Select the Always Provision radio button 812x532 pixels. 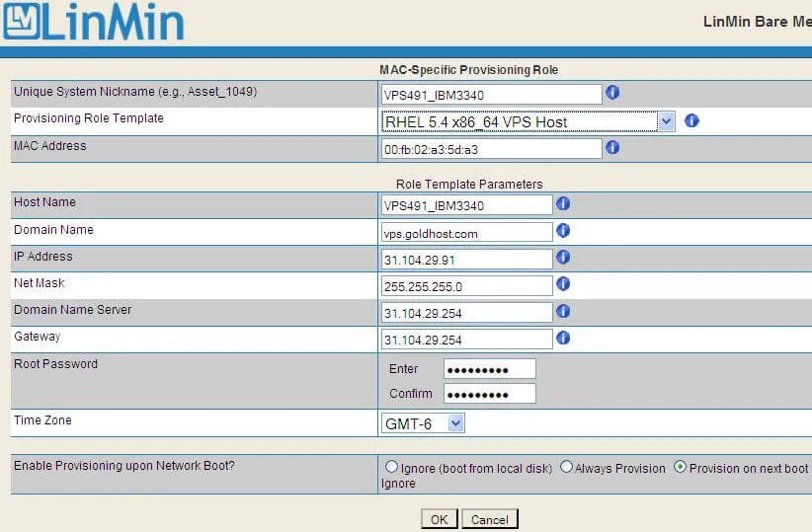(x=566, y=467)
